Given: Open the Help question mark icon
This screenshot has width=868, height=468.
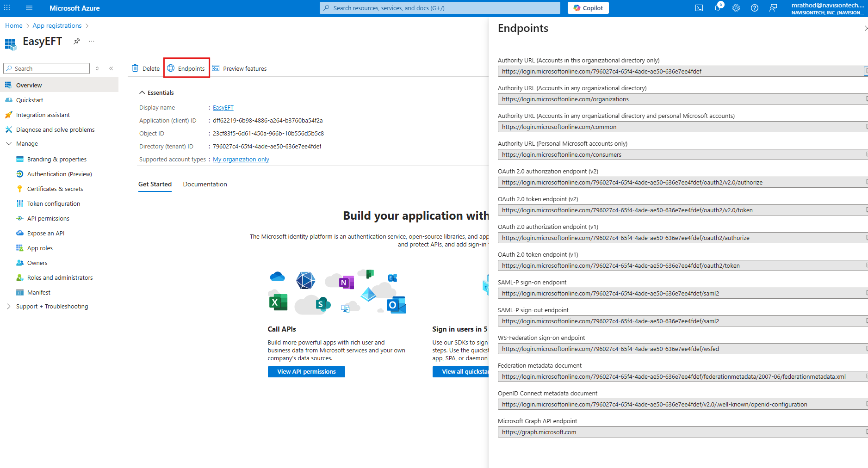Looking at the screenshot, I should (x=755, y=8).
